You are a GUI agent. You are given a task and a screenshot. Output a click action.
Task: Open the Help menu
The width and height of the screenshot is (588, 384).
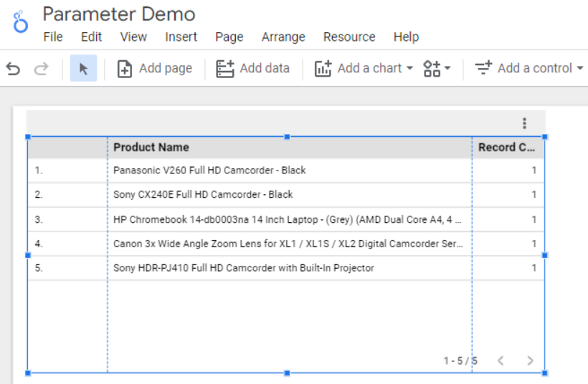(x=406, y=37)
